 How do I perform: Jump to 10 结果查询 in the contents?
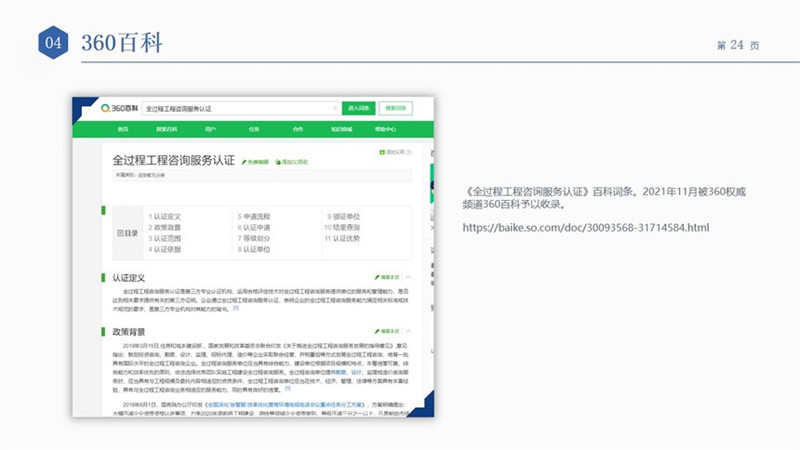[x=342, y=228]
